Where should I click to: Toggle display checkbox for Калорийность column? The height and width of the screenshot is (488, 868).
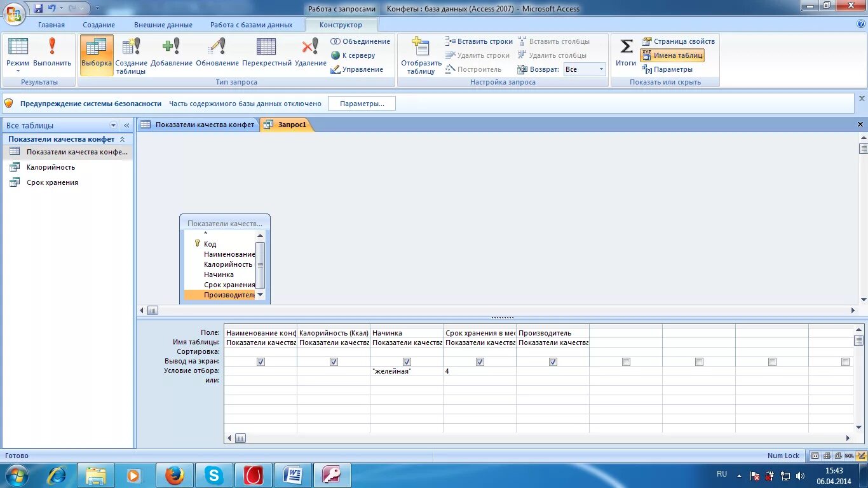coord(334,362)
